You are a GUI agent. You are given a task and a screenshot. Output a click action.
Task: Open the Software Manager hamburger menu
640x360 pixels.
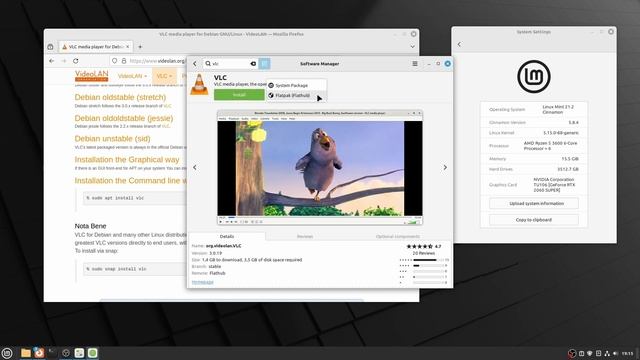pyautogui.click(x=415, y=64)
